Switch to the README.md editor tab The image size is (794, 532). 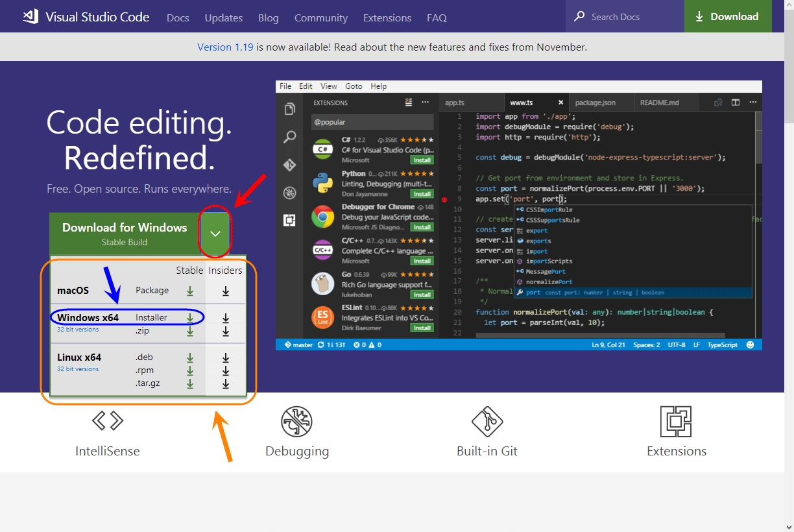point(660,103)
